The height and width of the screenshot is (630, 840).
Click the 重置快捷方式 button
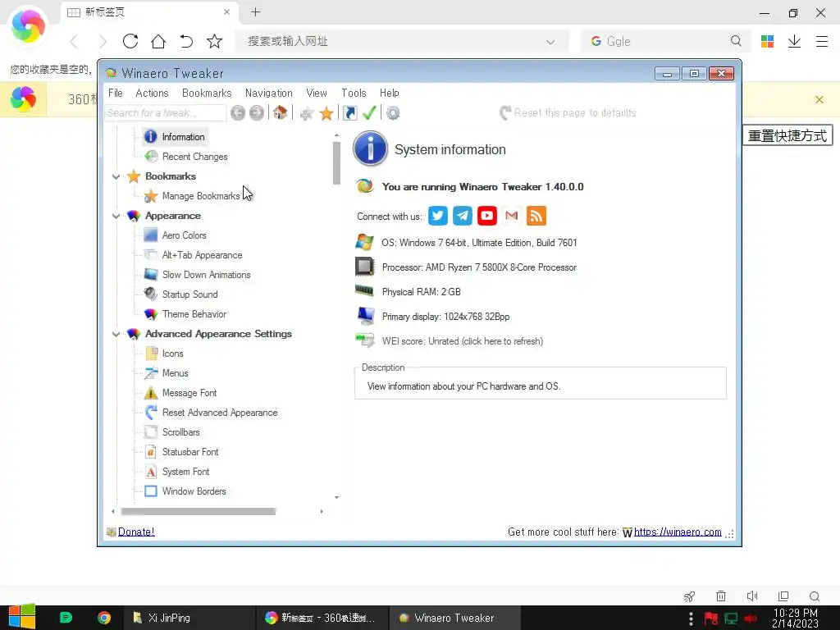point(787,135)
